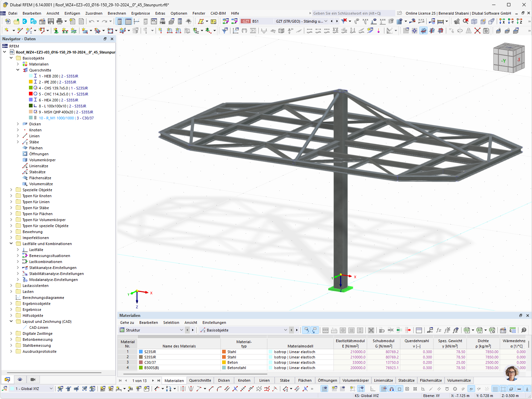532x399 pixels.
Task: Click the save icon in the toolbar
Action: pos(51,21)
